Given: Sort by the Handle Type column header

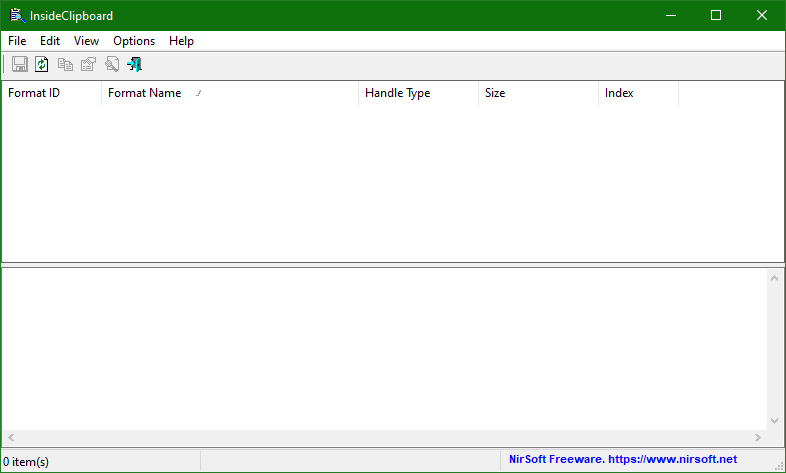Looking at the screenshot, I should pyautogui.click(x=419, y=93).
